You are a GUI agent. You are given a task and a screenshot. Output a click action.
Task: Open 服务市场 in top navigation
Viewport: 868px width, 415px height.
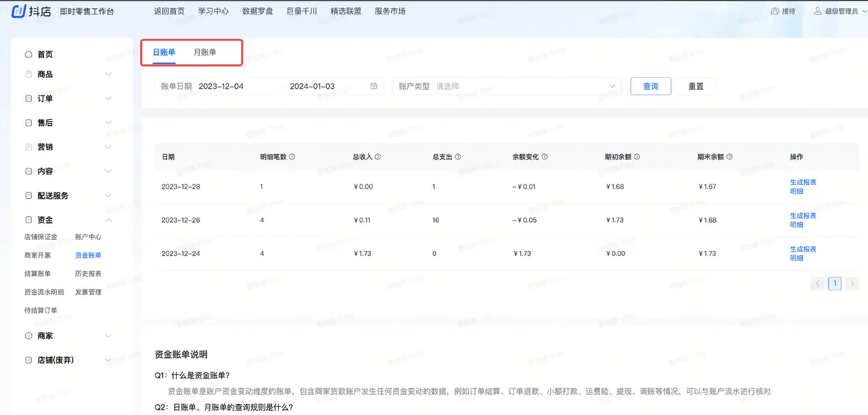[x=390, y=11]
